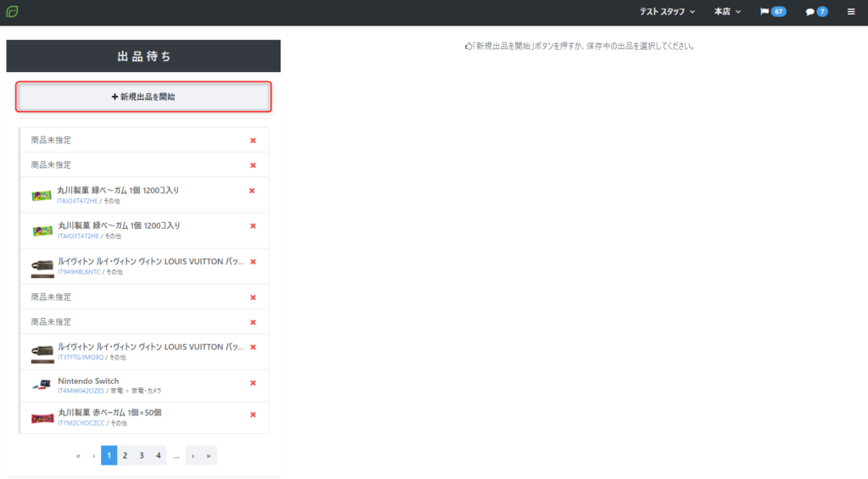Open item code link IT4MW042OZES
The height and width of the screenshot is (479, 868).
[81, 391]
